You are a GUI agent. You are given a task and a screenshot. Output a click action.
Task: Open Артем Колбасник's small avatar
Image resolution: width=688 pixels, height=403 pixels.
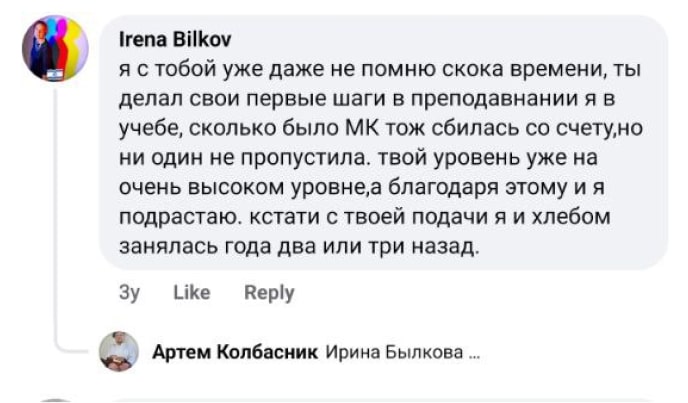point(118,352)
